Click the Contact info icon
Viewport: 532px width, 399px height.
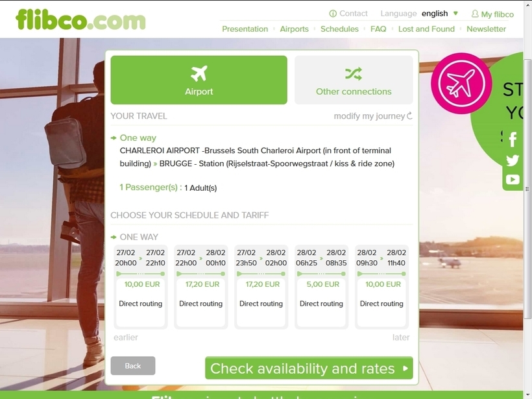tap(333, 14)
